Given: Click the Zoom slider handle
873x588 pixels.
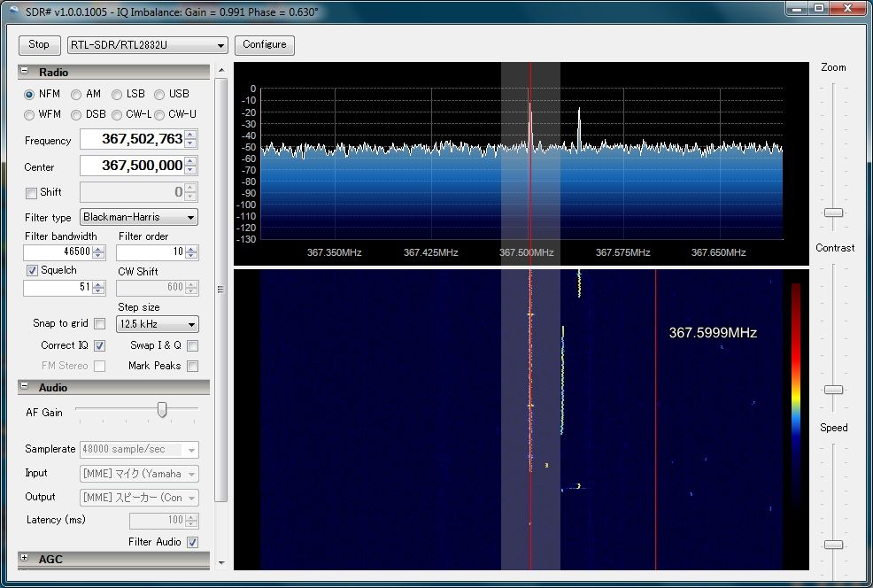Looking at the screenshot, I should pos(833,213).
